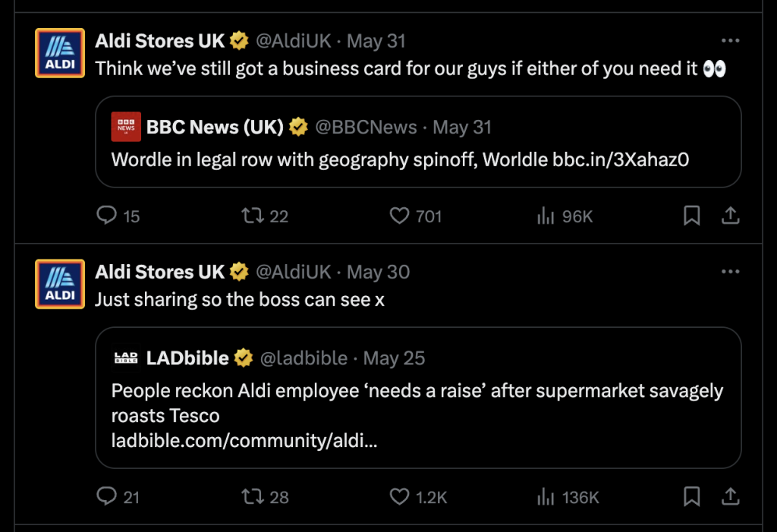Open Aldi avatar on May 31 tweet

click(60, 53)
